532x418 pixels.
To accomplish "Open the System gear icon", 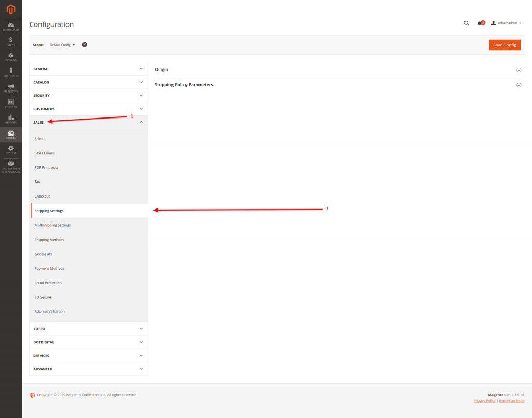I will [x=11, y=150].
